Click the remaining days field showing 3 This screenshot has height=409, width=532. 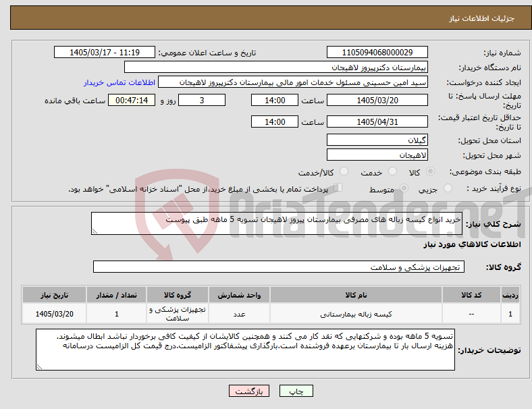point(202,100)
